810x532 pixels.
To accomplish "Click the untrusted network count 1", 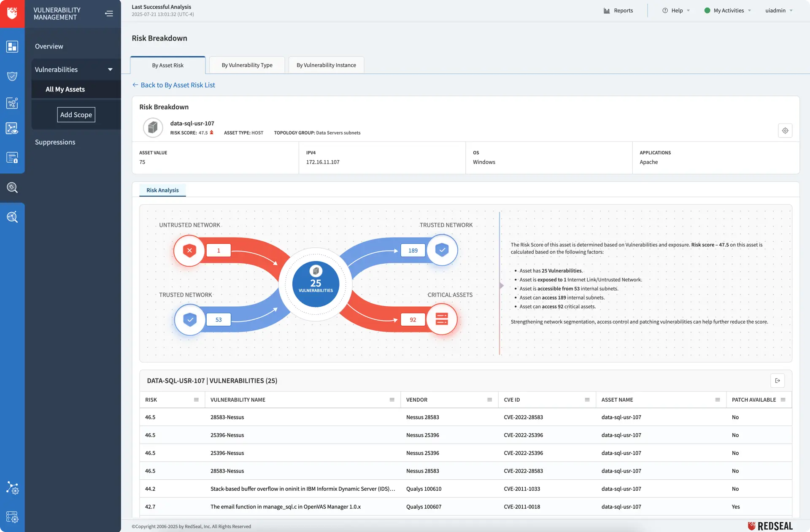I will pos(219,251).
